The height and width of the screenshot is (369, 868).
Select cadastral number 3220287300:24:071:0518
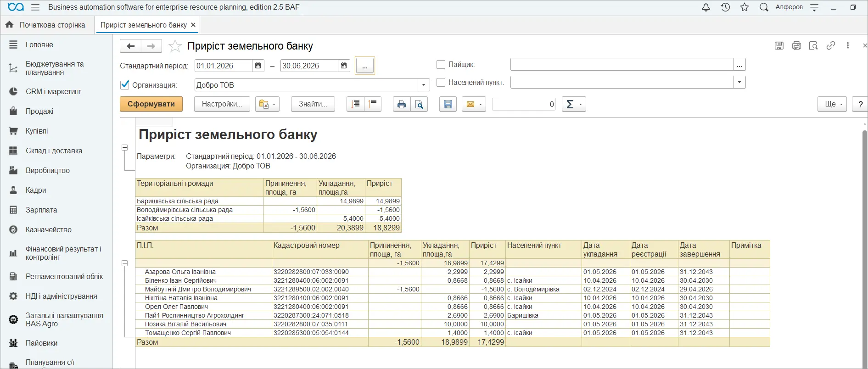click(x=320, y=315)
